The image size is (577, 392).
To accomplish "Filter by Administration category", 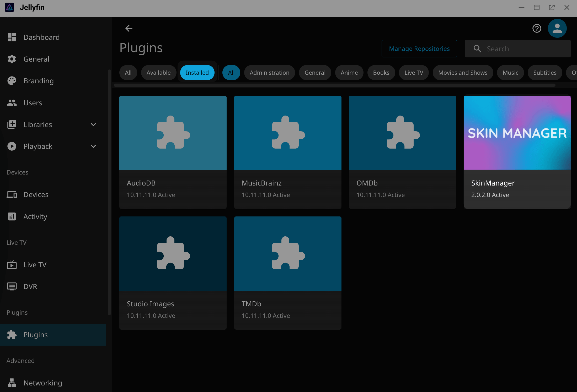I will pyautogui.click(x=269, y=73).
